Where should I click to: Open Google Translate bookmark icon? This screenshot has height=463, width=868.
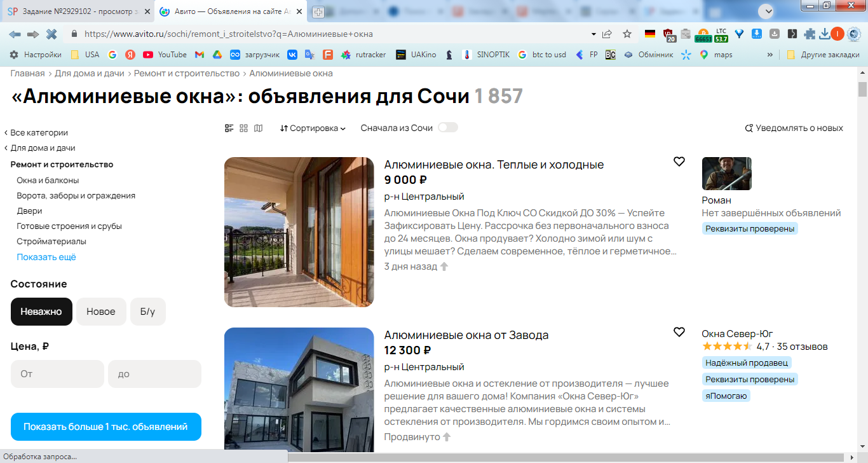coord(310,55)
